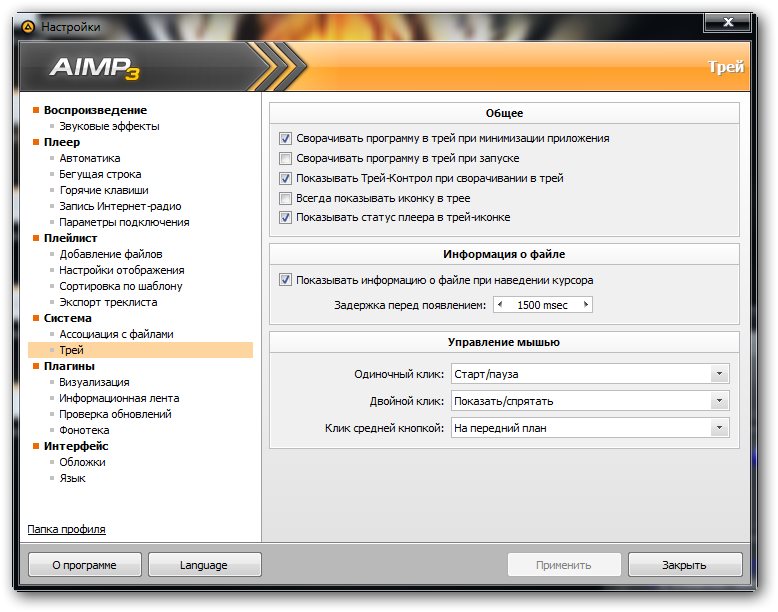Go to Визуализация under Плагины
The width and height of the screenshot is (778, 612).
tap(94, 382)
